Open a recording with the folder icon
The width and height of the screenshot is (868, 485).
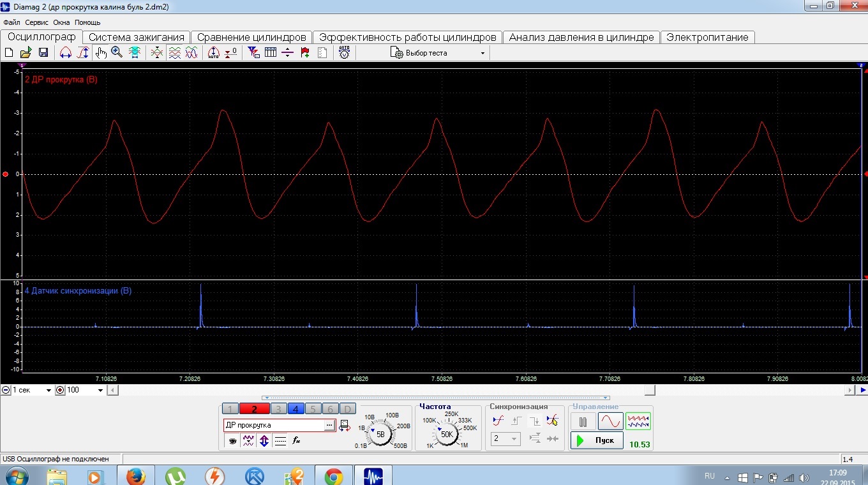(26, 53)
